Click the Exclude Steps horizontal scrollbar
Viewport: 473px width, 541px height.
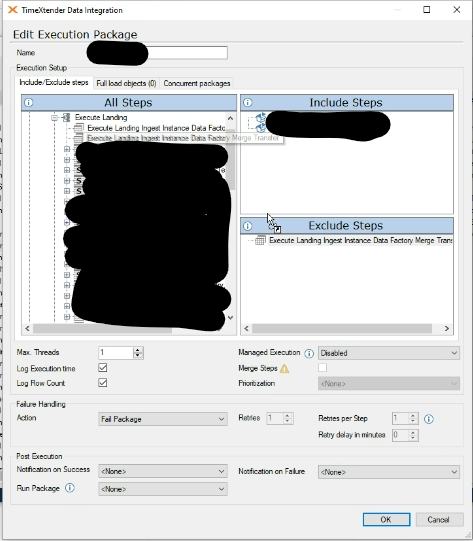click(346, 328)
